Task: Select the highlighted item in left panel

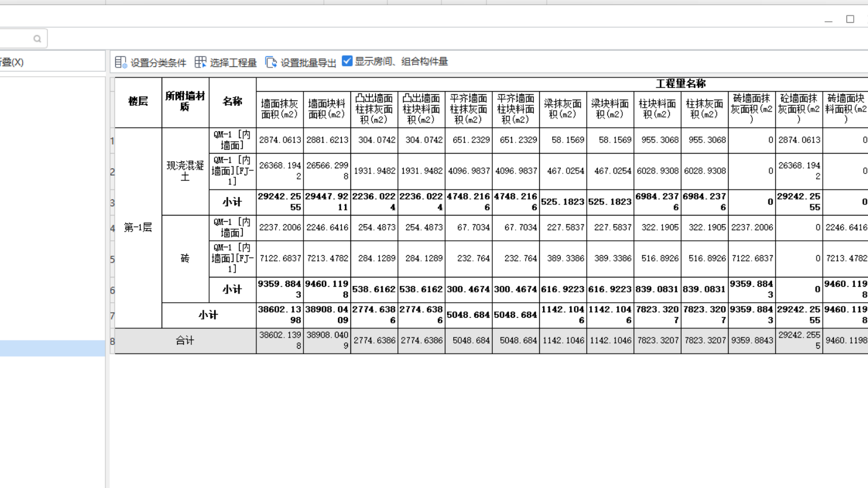Action: (53, 348)
